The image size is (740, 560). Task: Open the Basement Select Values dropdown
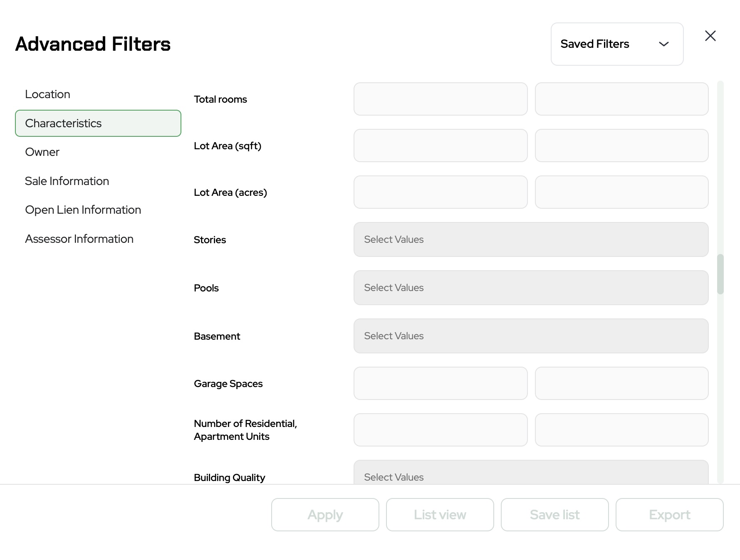click(531, 336)
